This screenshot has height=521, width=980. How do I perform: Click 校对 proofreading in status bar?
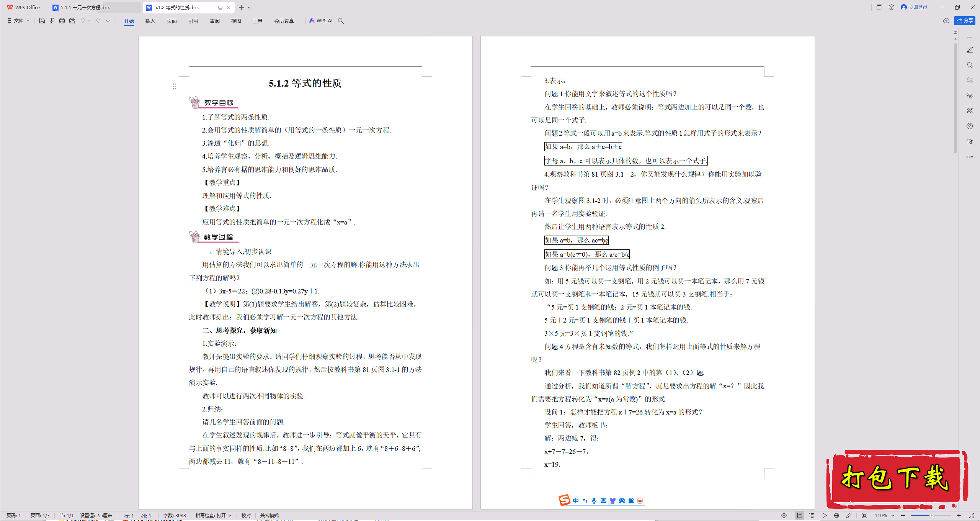[x=246, y=516]
